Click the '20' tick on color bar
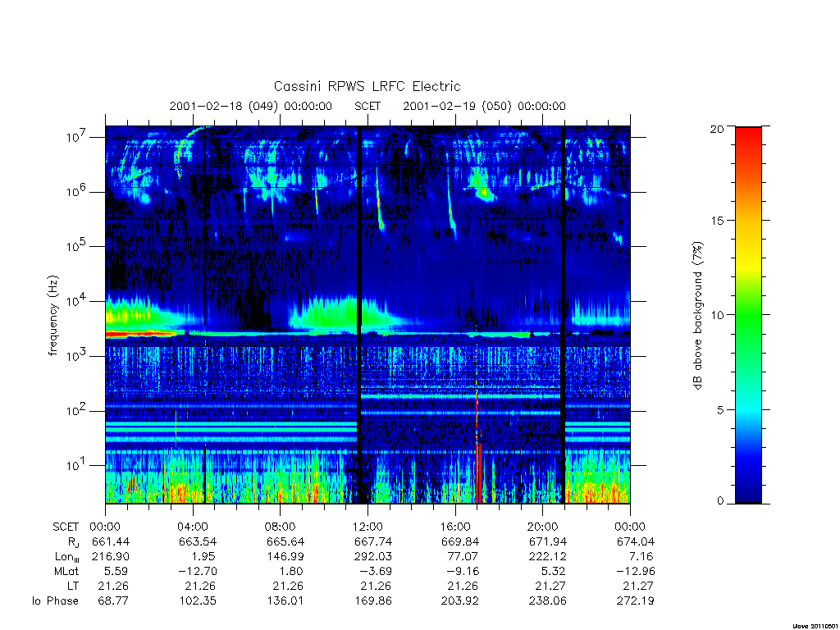The width and height of the screenshot is (840, 630). (716, 129)
